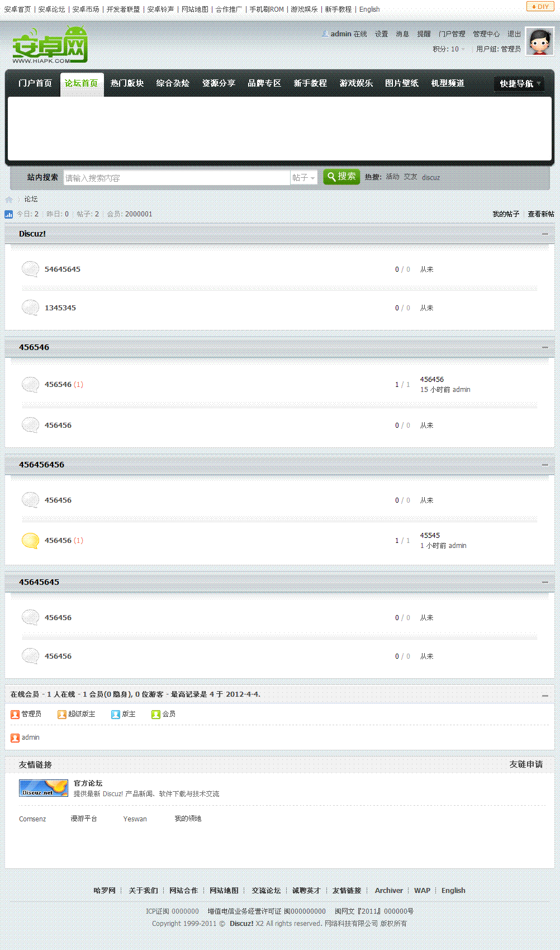The width and height of the screenshot is (560, 950).
Task: Click the green 搜索 search button
Action: point(341,177)
